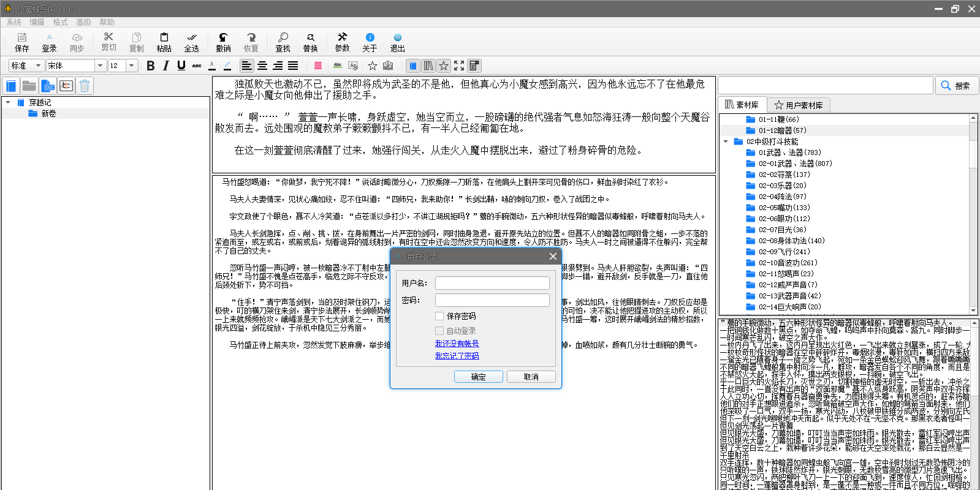
Task: Switch to the 用户素材库 tab
Action: [798, 105]
